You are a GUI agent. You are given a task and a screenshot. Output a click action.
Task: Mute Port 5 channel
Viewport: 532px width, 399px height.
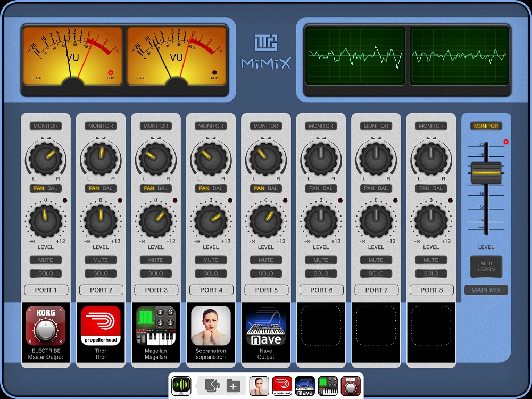[x=265, y=260]
